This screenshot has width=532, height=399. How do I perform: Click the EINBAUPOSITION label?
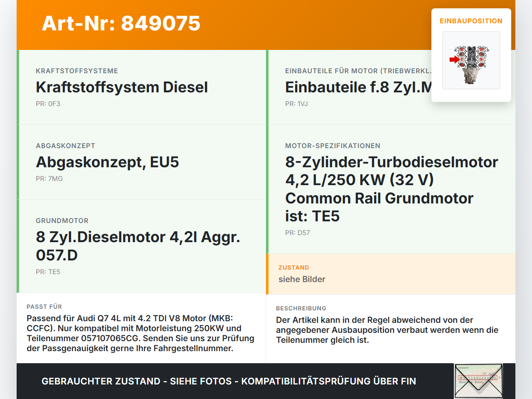click(x=471, y=21)
